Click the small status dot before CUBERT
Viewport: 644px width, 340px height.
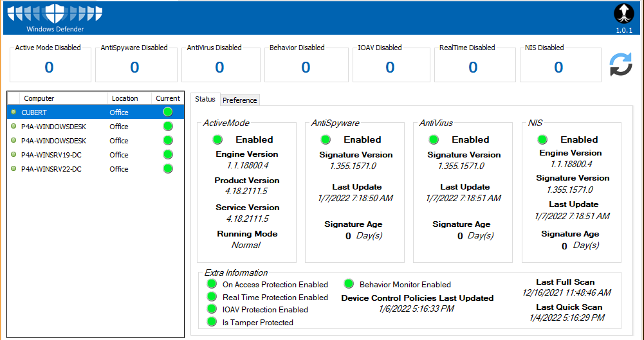pos(14,112)
